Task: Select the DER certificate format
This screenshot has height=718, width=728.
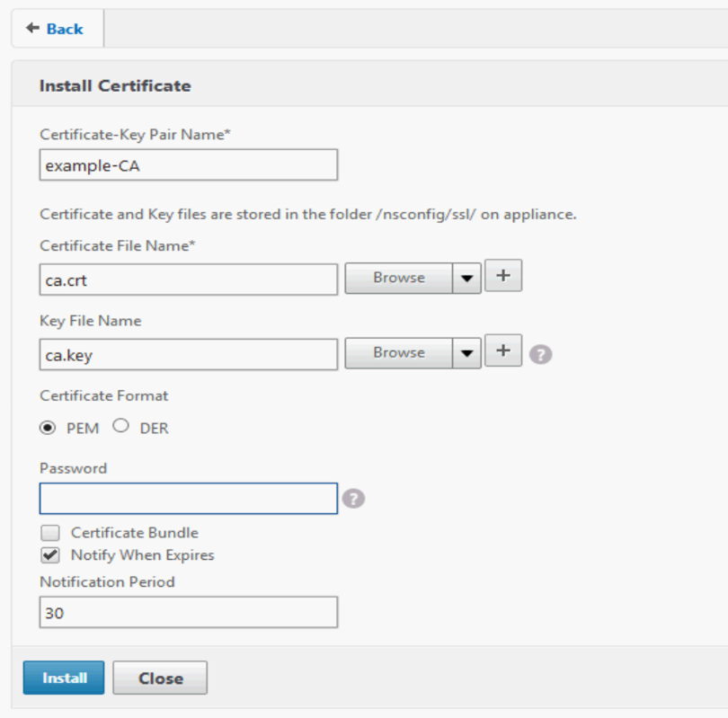Action: tap(121, 427)
